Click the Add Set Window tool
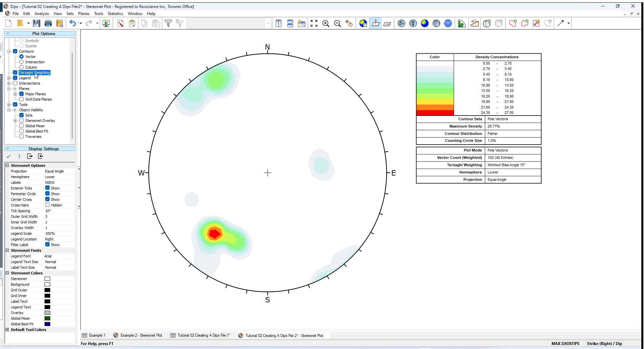 513,23
